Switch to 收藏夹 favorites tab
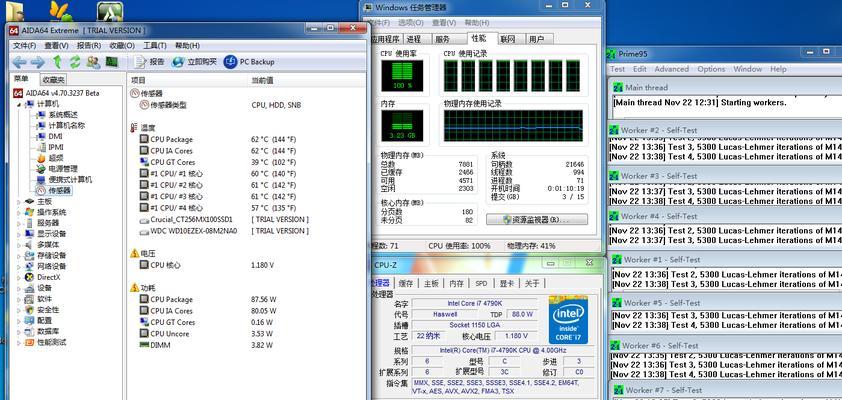This screenshot has height=400, width=842. click(x=54, y=79)
